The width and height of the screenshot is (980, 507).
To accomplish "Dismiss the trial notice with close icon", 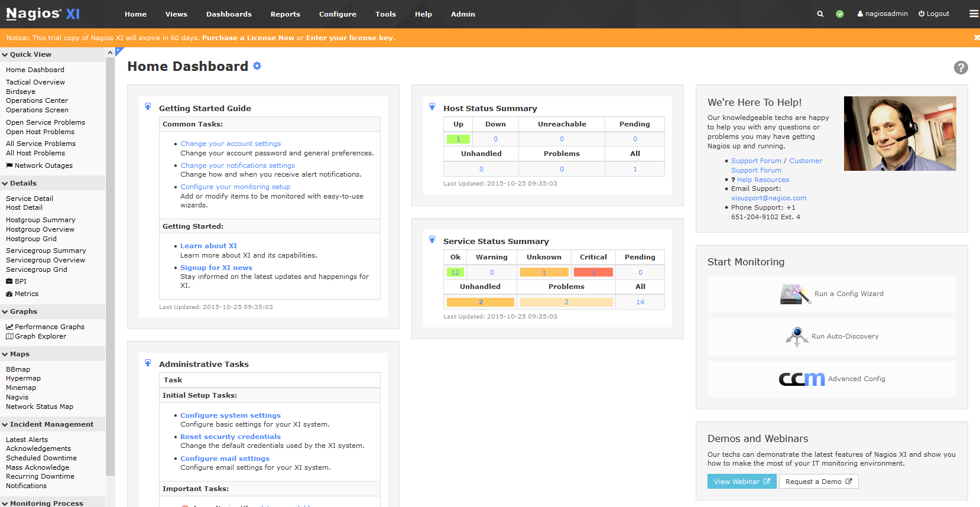I will pyautogui.click(x=976, y=38).
